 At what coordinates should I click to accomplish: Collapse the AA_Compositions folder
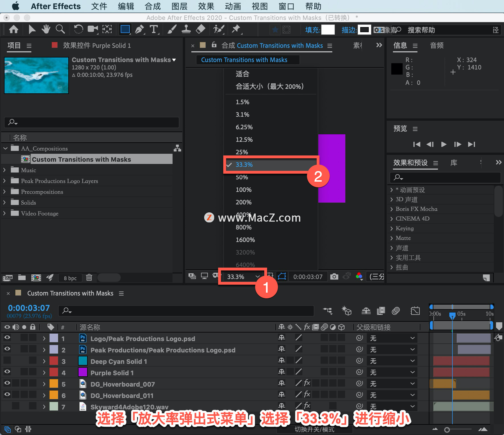[x=5, y=148]
